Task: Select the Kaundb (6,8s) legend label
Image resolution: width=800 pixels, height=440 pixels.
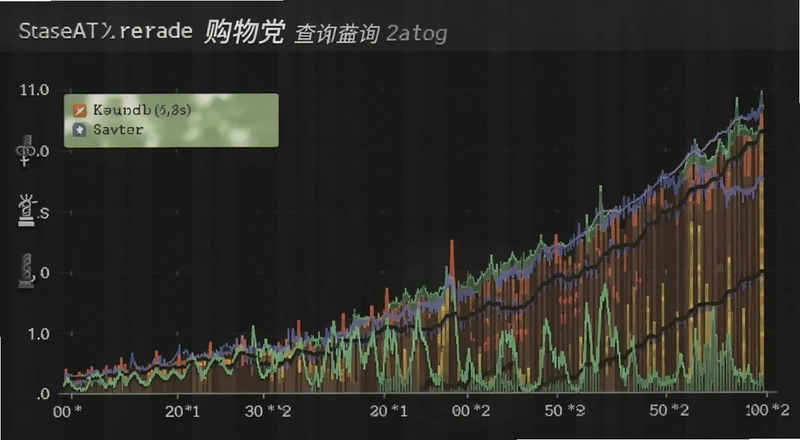Action: coord(142,110)
